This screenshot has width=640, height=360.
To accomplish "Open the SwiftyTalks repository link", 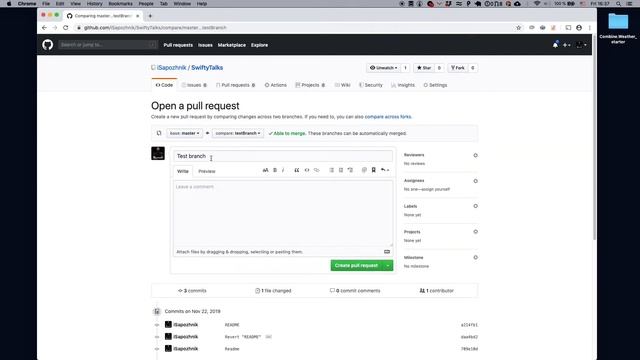I will tap(207, 68).
